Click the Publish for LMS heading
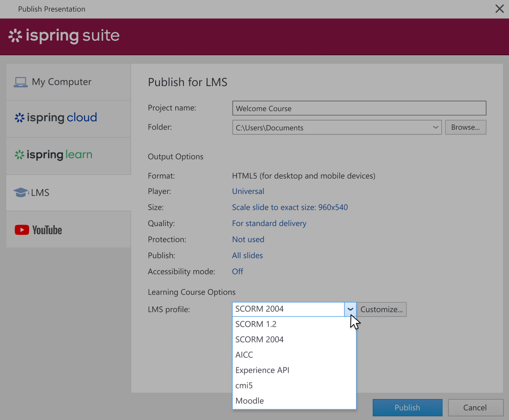 pyautogui.click(x=188, y=82)
